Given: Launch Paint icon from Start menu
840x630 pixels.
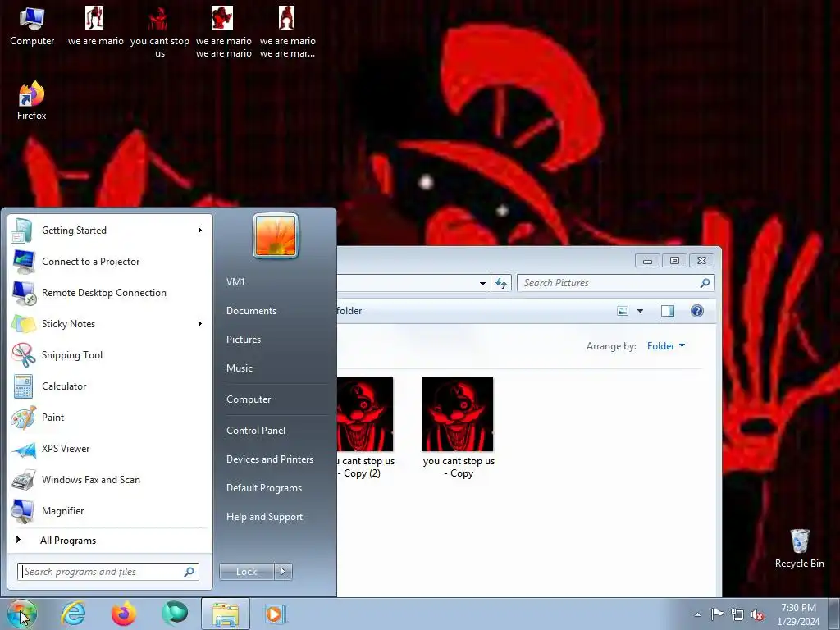Looking at the screenshot, I should [23, 418].
